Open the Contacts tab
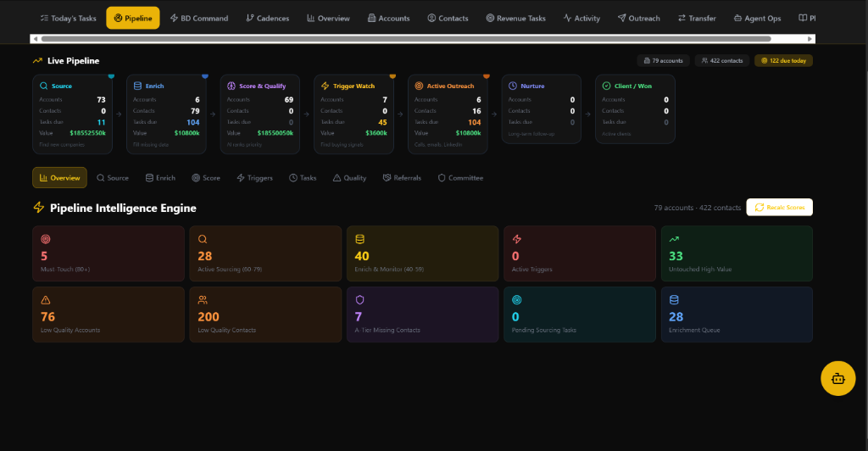Viewport: 868px width, 451px height. (x=448, y=19)
